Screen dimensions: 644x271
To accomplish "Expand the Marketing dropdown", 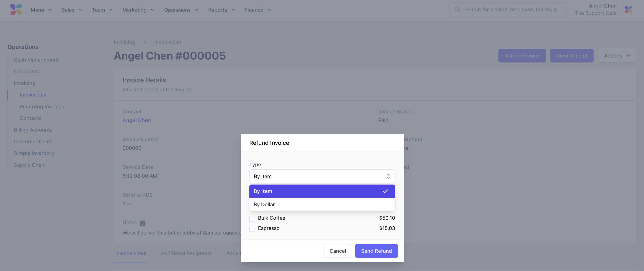I will coord(138,10).
